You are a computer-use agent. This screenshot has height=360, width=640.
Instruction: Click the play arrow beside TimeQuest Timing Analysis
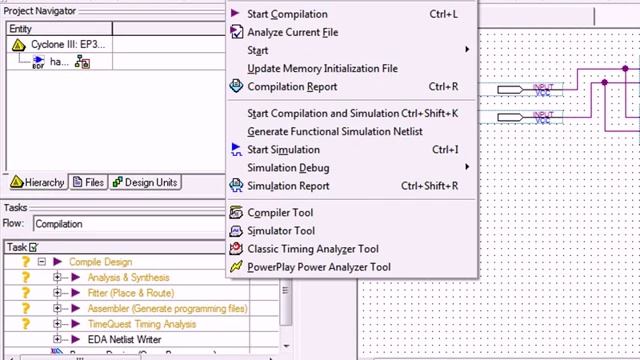tap(76, 324)
